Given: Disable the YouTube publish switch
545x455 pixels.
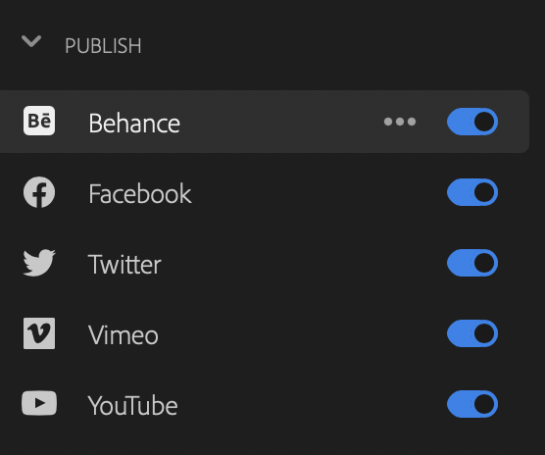Looking at the screenshot, I should pyautogui.click(x=472, y=404).
